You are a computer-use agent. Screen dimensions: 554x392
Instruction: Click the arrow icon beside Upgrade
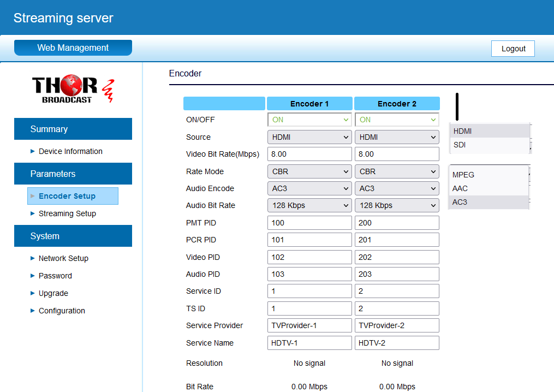point(32,293)
